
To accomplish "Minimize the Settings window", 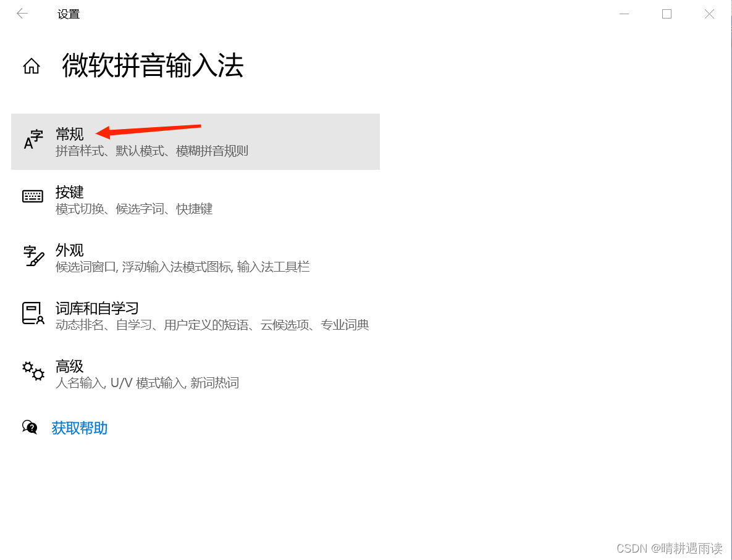I will [624, 14].
